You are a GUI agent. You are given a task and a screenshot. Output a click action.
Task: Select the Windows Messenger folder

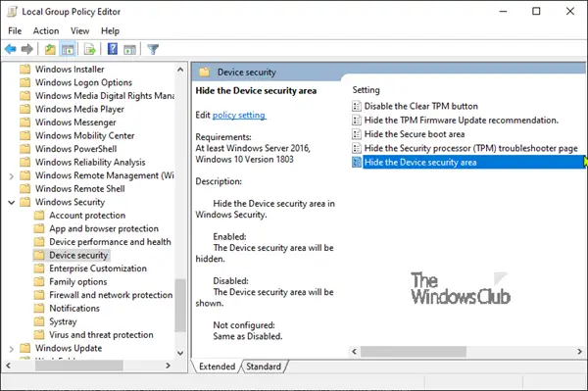point(75,122)
